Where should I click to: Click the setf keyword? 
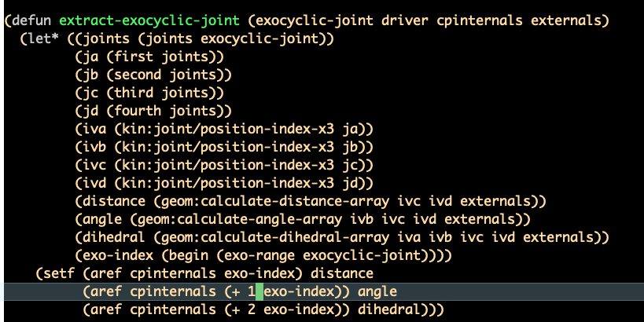click(x=59, y=273)
